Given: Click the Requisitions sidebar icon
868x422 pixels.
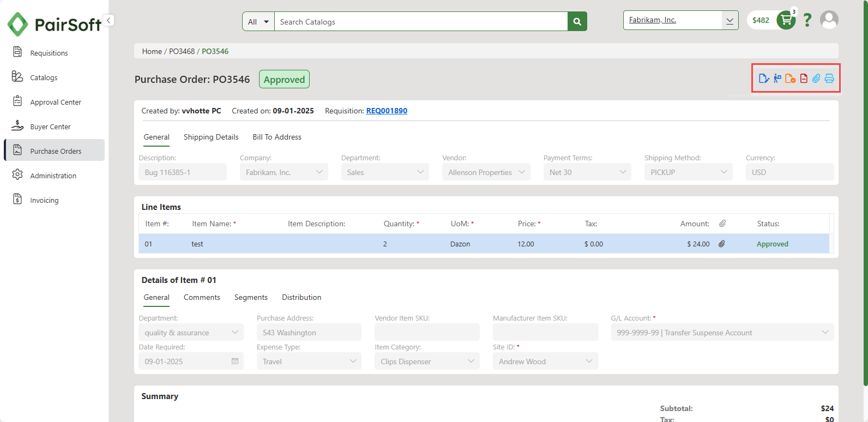Looking at the screenshot, I should coord(17,52).
